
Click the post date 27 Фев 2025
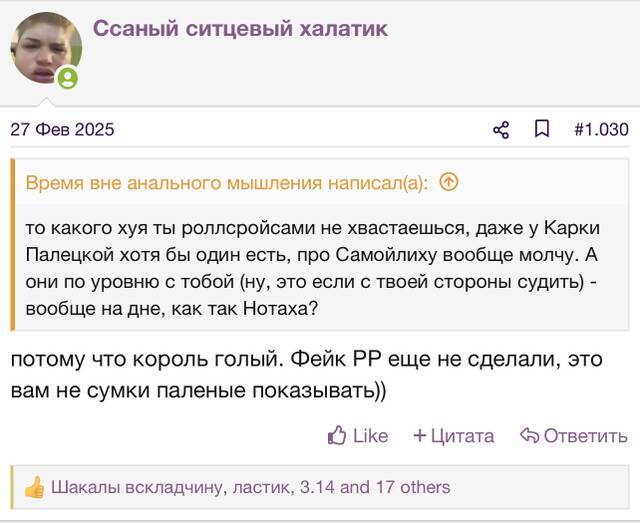pos(62,129)
